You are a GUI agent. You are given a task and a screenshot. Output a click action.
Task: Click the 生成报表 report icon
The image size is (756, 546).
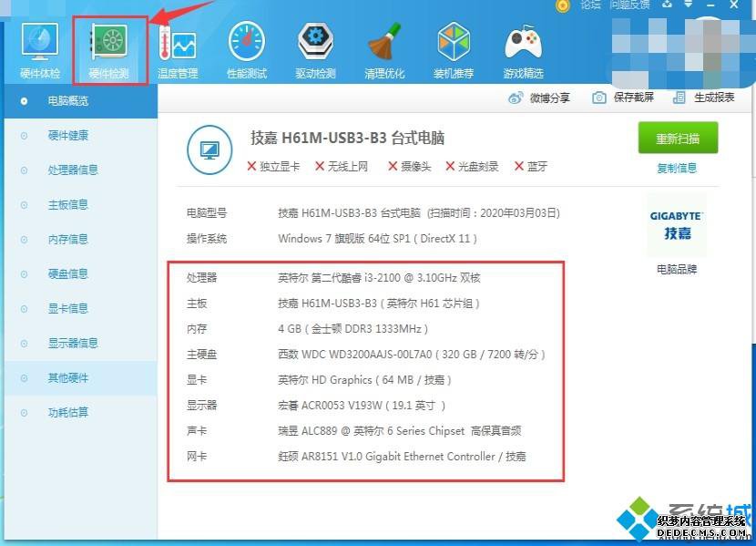click(679, 98)
